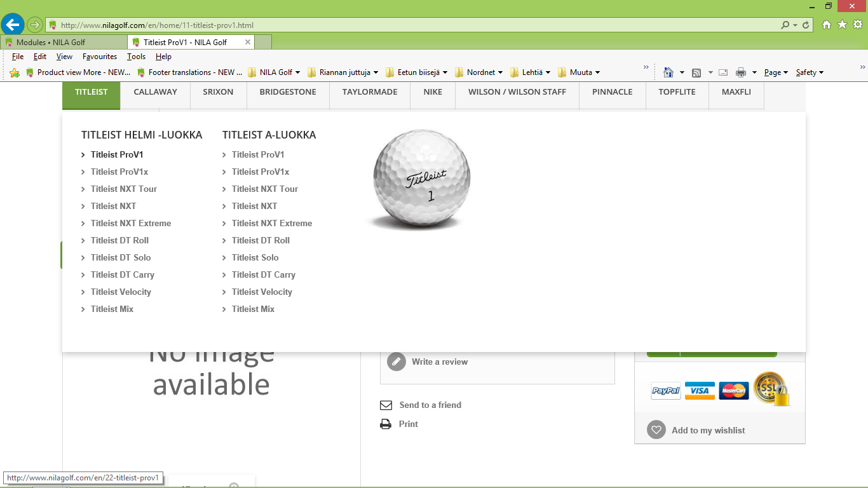Screen dimensions: 868x488
Task: Open the browser Home icon beside the address bar
Action: tap(827, 25)
